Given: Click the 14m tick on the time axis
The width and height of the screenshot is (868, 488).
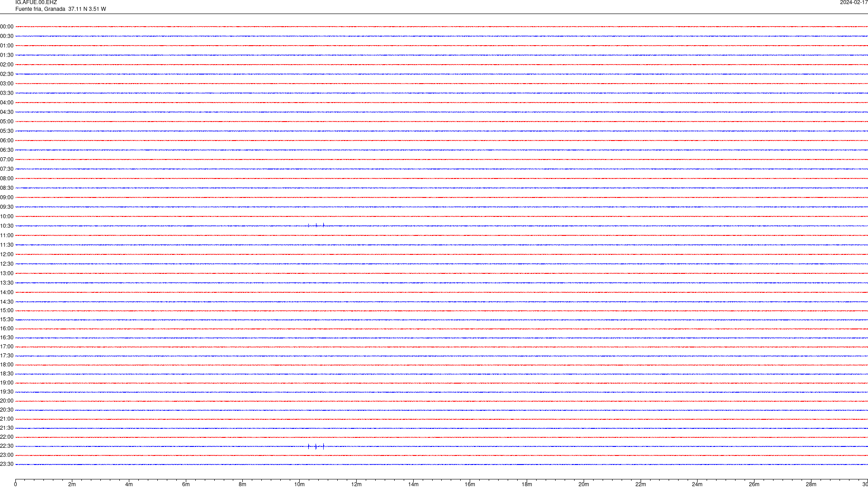Looking at the screenshot, I should point(413,484).
